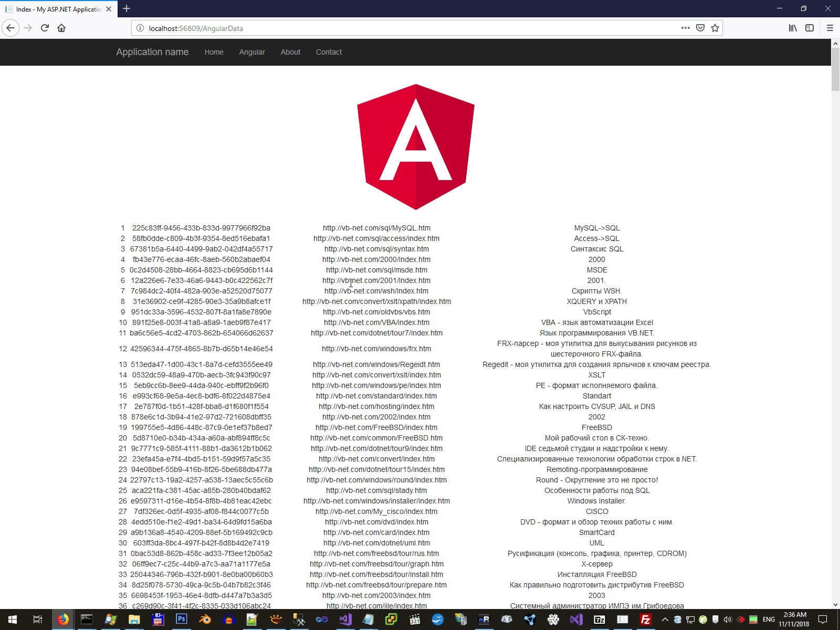Open the Contact page
The image size is (840, 630).
329,52
